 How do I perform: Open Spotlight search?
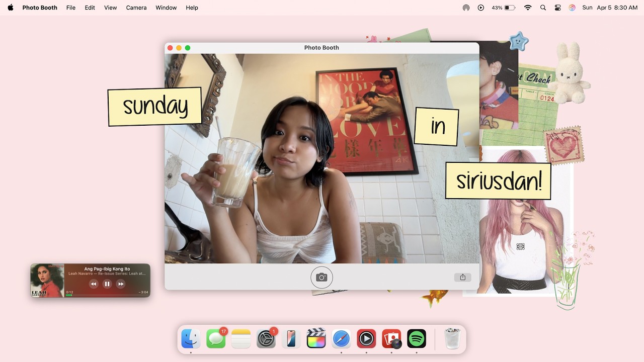click(x=543, y=8)
